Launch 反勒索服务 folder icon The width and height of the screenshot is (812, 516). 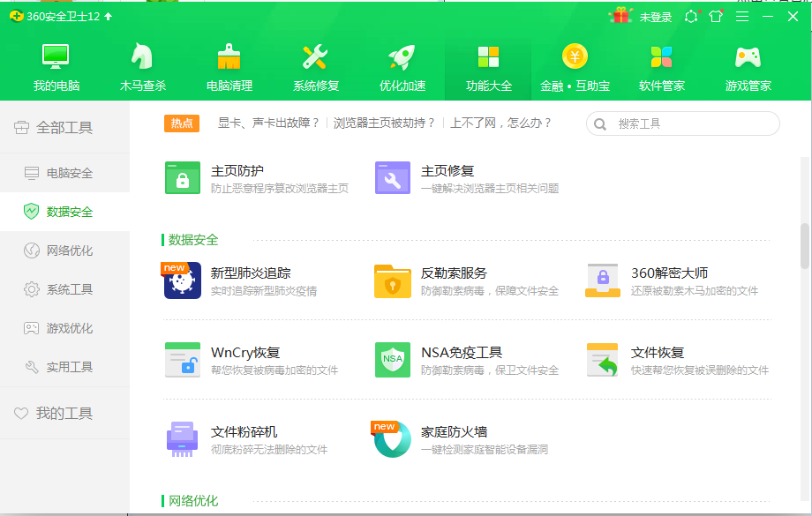(393, 281)
